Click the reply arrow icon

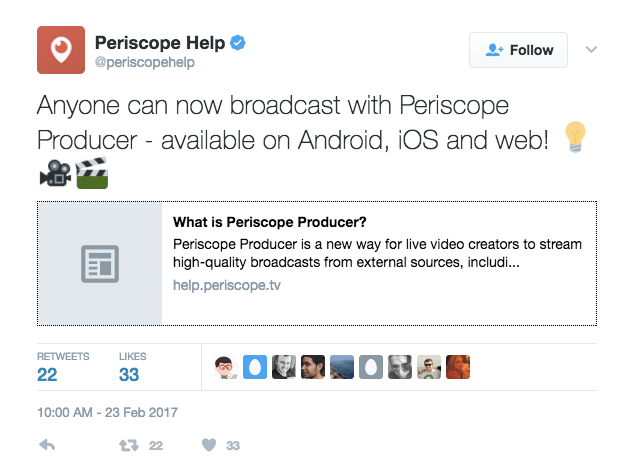pyautogui.click(x=47, y=445)
